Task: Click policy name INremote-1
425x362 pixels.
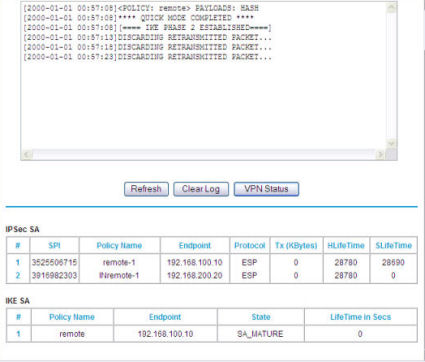Action: coord(119,276)
